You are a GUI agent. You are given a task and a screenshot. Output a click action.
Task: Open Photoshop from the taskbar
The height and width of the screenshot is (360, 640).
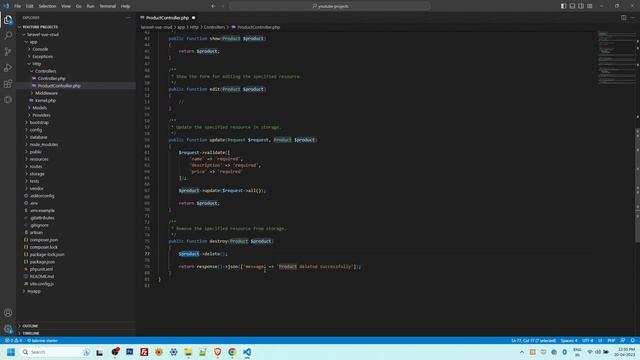coord(129,352)
